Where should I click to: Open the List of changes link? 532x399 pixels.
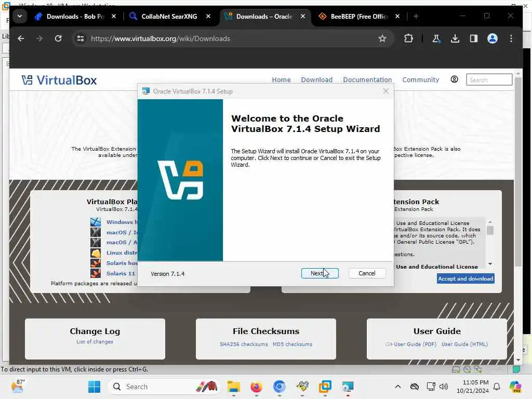pos(95,342)
